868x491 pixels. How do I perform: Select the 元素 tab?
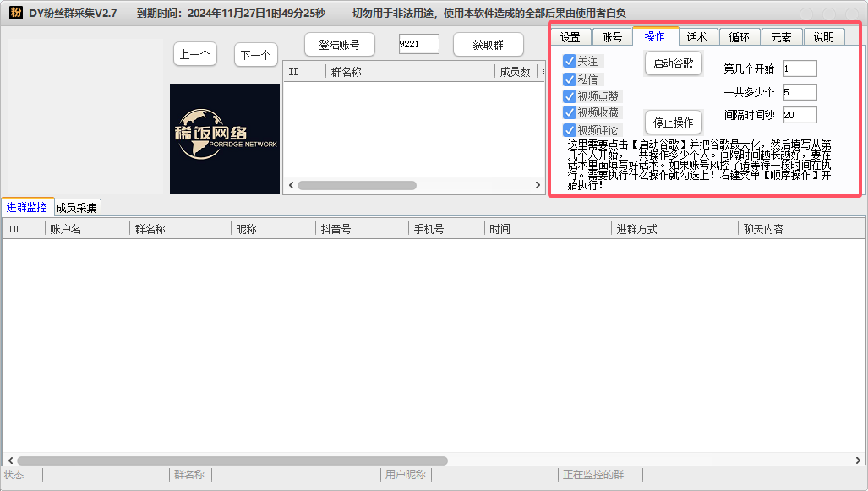click(782, 36)
